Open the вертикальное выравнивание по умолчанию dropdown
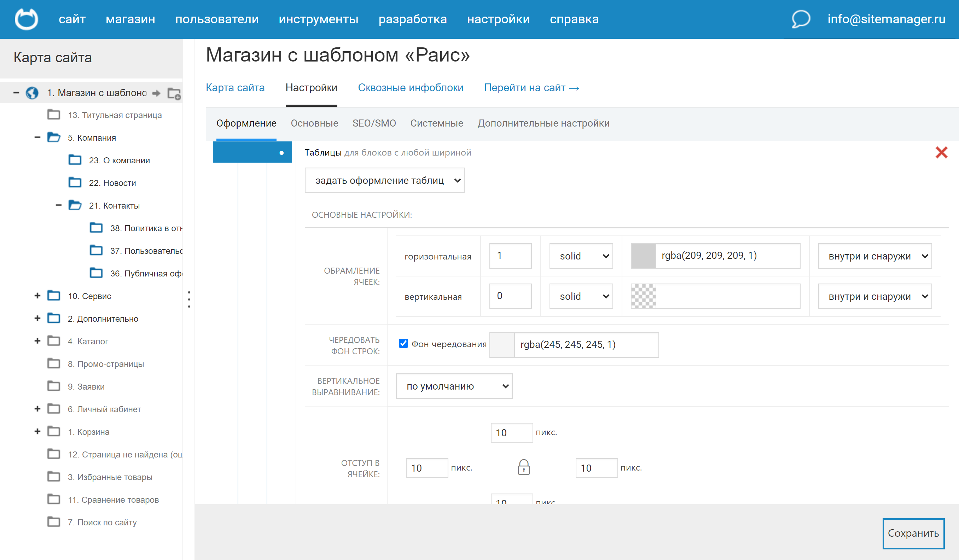This screenshot has width=959, height=560. point(454,386)
